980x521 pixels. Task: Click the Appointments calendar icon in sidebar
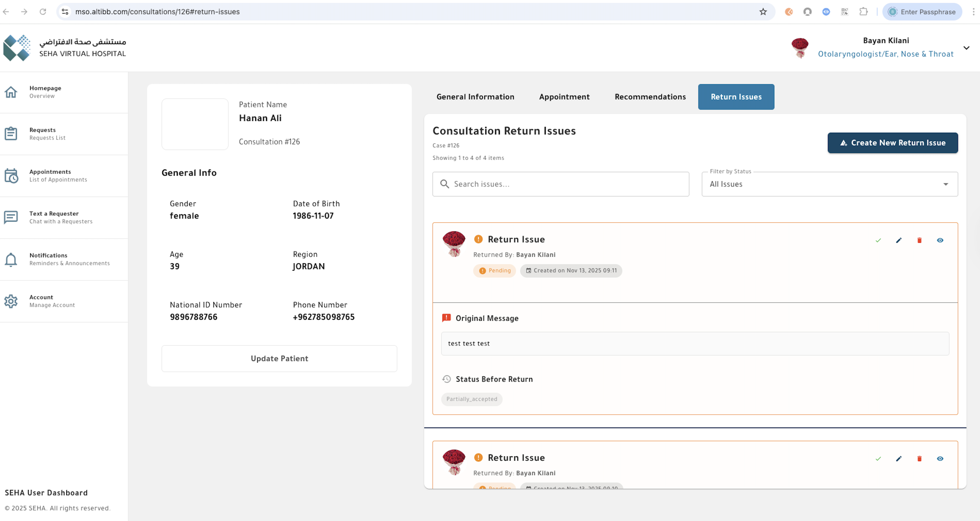click(x=11, y=176)
